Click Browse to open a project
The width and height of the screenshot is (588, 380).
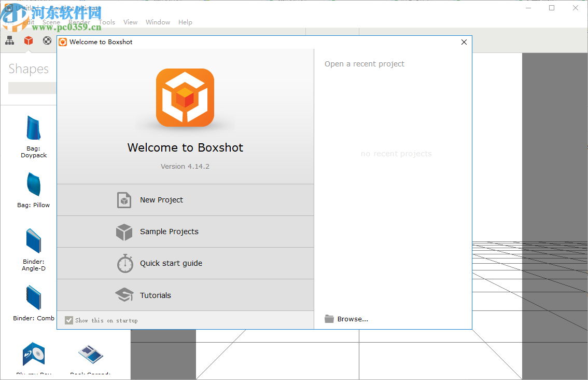[346, 319]
